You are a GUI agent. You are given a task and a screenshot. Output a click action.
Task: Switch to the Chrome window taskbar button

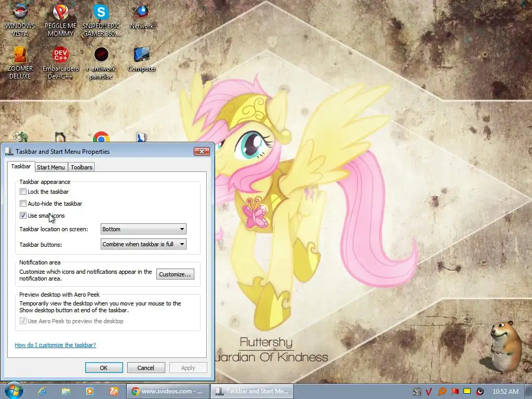[x=168, y=391]
